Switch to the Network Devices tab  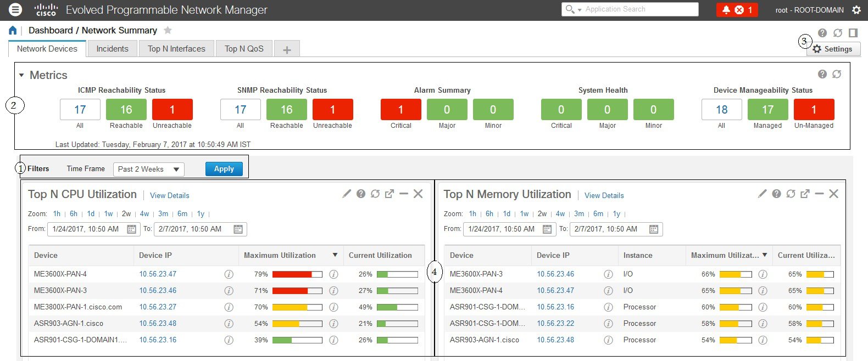click(47, 49)
